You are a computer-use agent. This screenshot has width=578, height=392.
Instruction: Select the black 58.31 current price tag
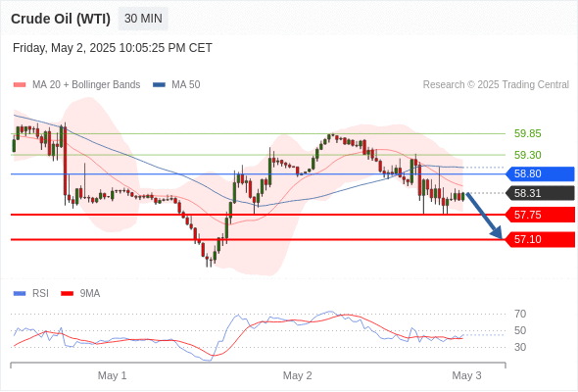(x=540, y=193)
